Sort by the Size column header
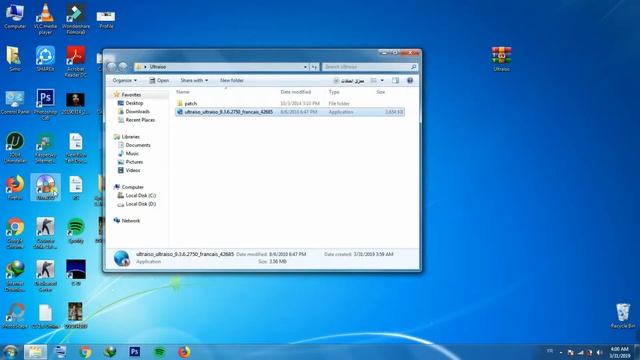 pyautogui.click(x=380, y=92)
